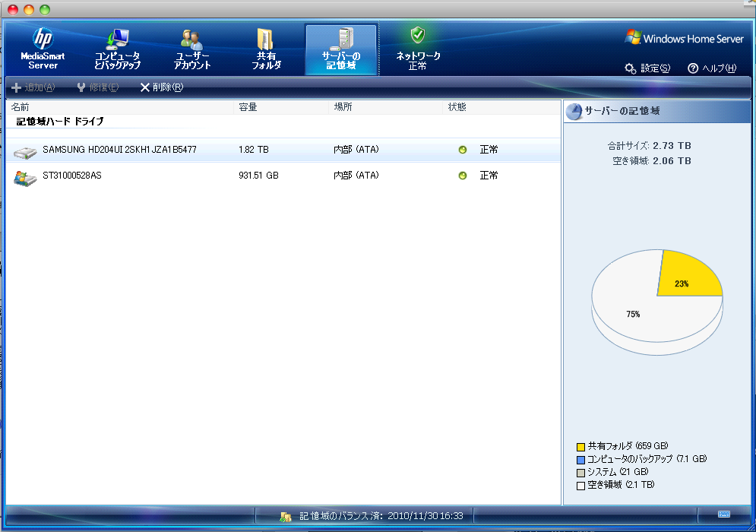Select Server Storage (サーバーの記憶域) tab
Image resolution: width=756 pixels, height=532 pixels.
coord(341,49)
